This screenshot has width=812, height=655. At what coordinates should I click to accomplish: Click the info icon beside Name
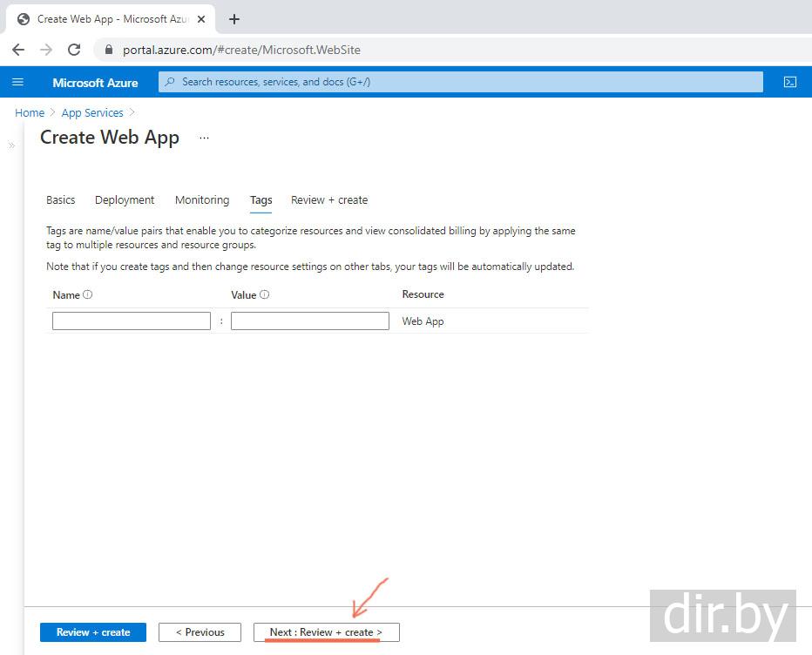point(87,294)
